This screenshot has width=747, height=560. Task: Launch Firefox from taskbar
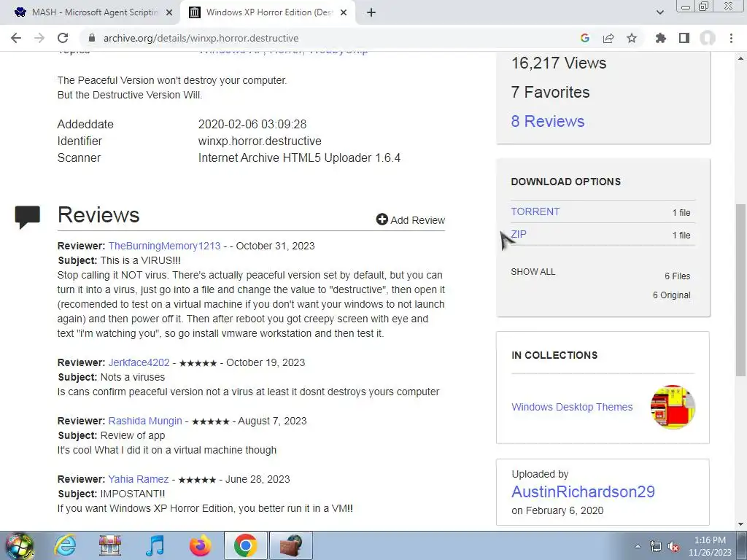pyautogui.click(x=200, y=545)
